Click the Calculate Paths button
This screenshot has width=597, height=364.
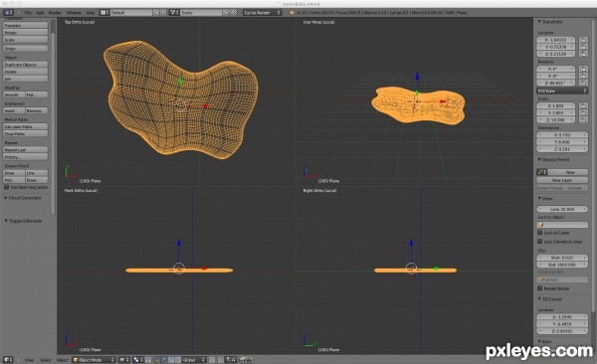(x=26, y=126)
